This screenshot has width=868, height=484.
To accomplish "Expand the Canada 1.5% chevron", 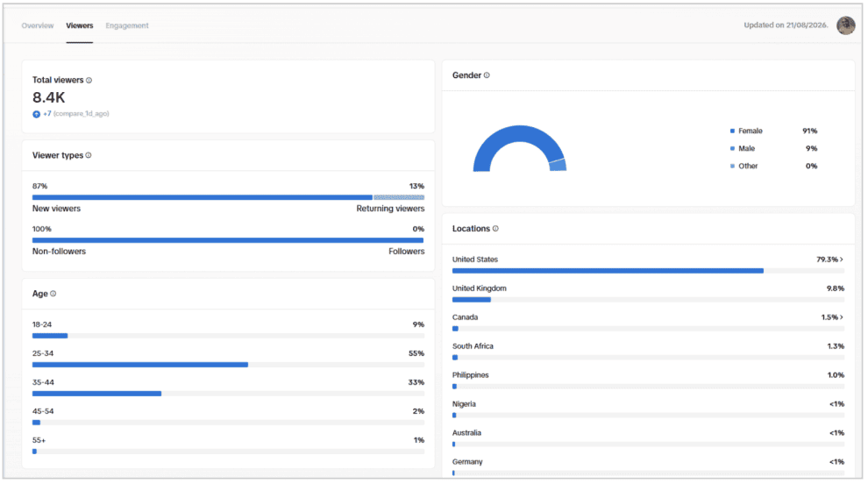I will coord(842,317).
